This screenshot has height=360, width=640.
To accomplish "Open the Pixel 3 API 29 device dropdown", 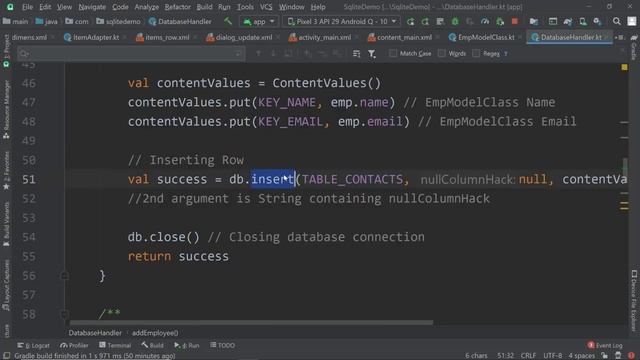I will (x=341, y=21).
